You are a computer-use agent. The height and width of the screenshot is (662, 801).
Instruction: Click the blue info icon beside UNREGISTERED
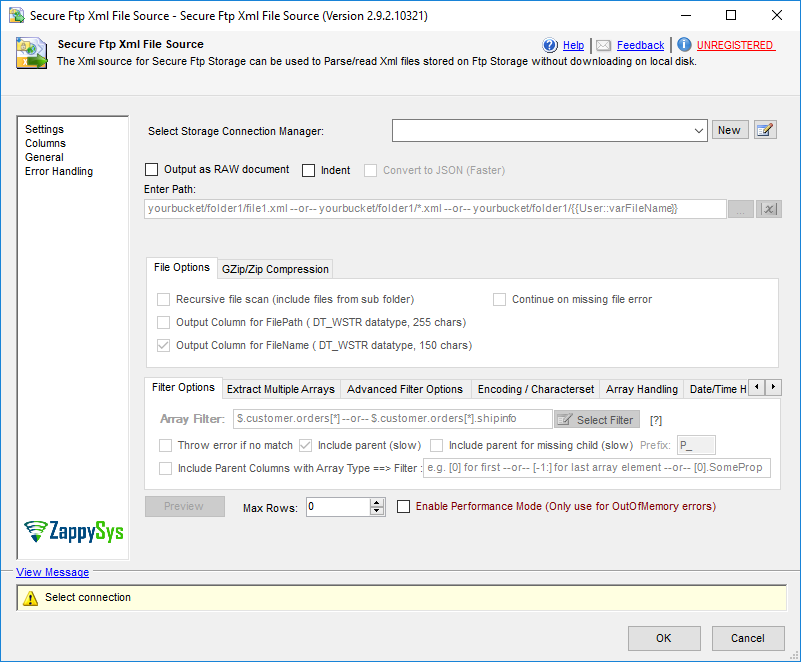pyautogui.click(x=684, y=45)
